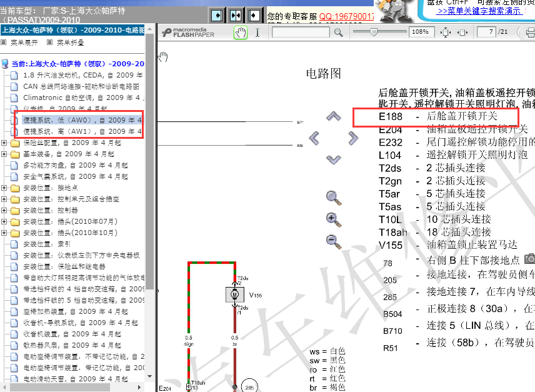Click third panel layout button in header
This screenshot has height=392, width=535.
coord(254,16)
